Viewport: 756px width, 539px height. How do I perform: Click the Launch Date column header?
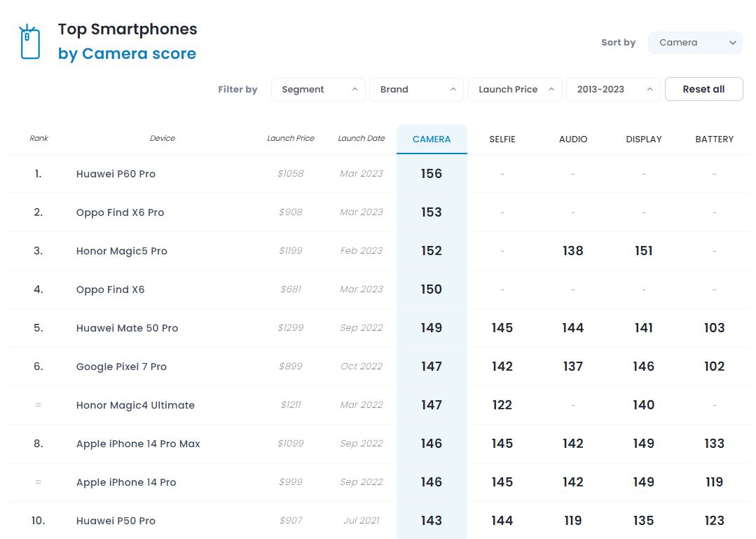(x=361, y=139)
